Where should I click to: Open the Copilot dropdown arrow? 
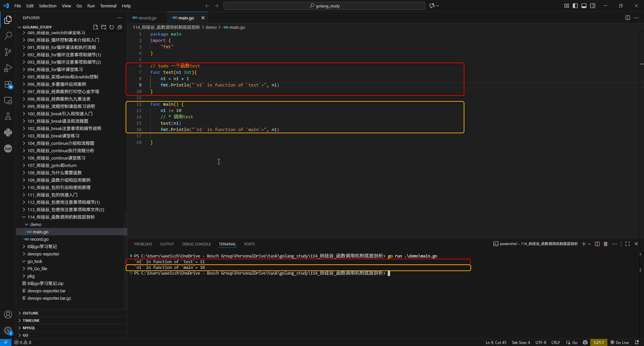point(438,6)
